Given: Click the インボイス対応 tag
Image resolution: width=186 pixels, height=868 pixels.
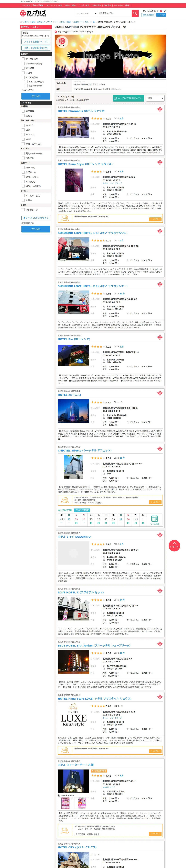Looking at the screenshot, I should [82, 510].
